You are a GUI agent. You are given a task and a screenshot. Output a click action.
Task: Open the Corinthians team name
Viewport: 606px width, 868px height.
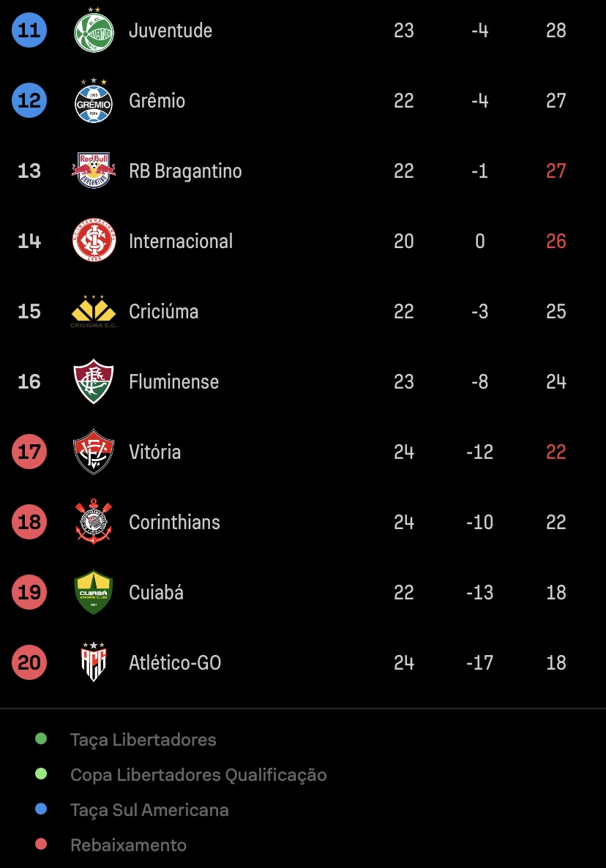(x=174, y=522)
